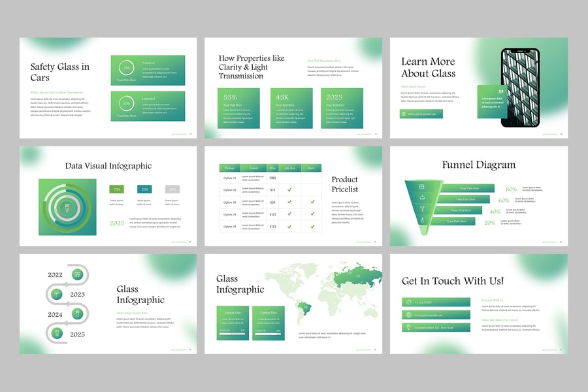Click the last checkmark in Option 03 row
Screen dimensions: 588x392
pyautogui.click(x=312, y=202)
